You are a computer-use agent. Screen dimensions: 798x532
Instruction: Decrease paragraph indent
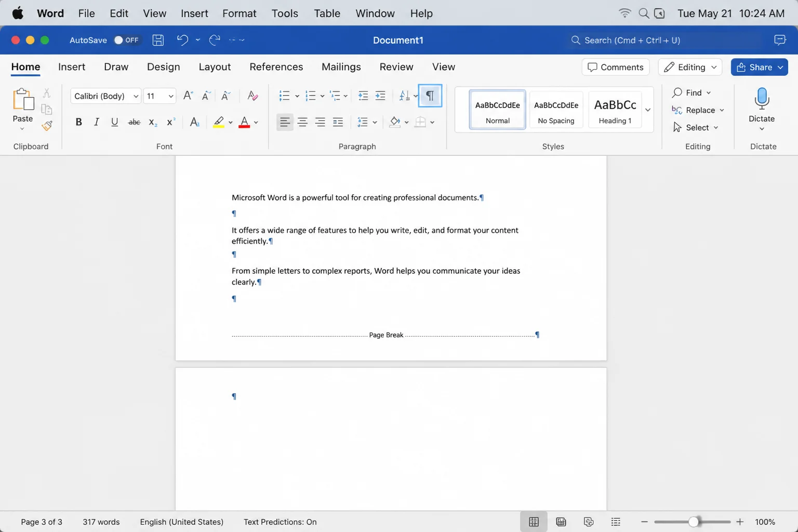pos(363,96)
